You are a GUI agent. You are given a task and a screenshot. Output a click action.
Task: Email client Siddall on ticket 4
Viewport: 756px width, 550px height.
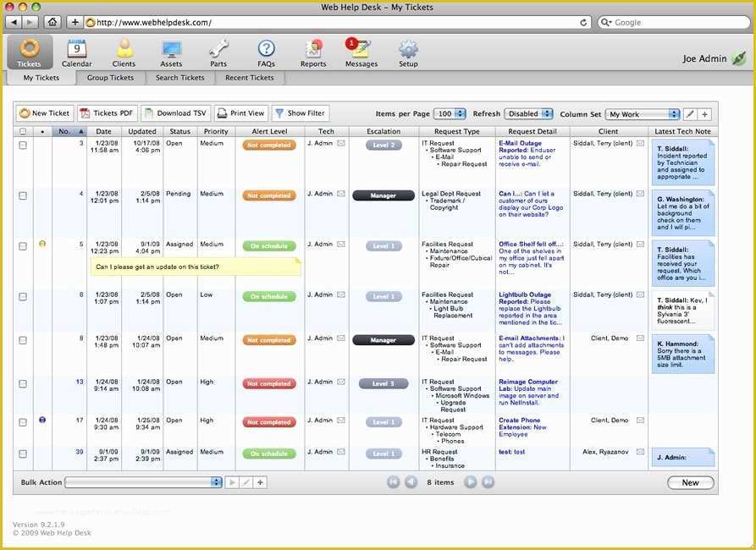point(640,194)
